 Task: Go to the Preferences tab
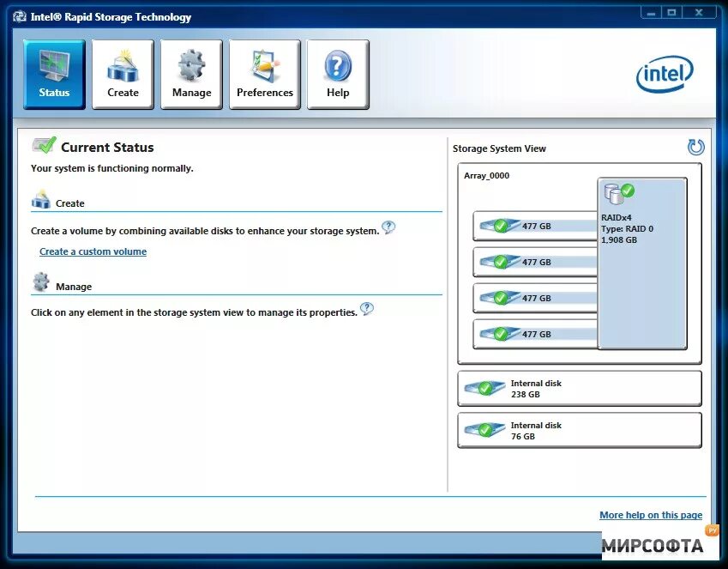click(x=265, y=75)
